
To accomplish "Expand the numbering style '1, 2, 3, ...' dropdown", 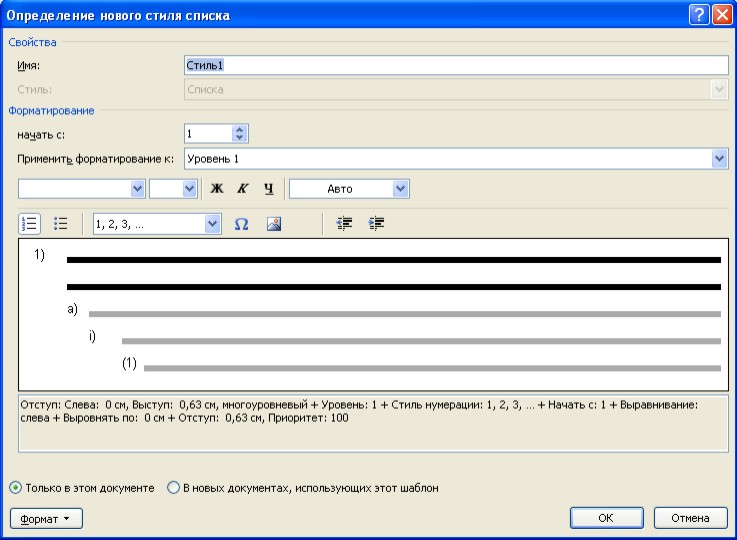I will (212, 225).
